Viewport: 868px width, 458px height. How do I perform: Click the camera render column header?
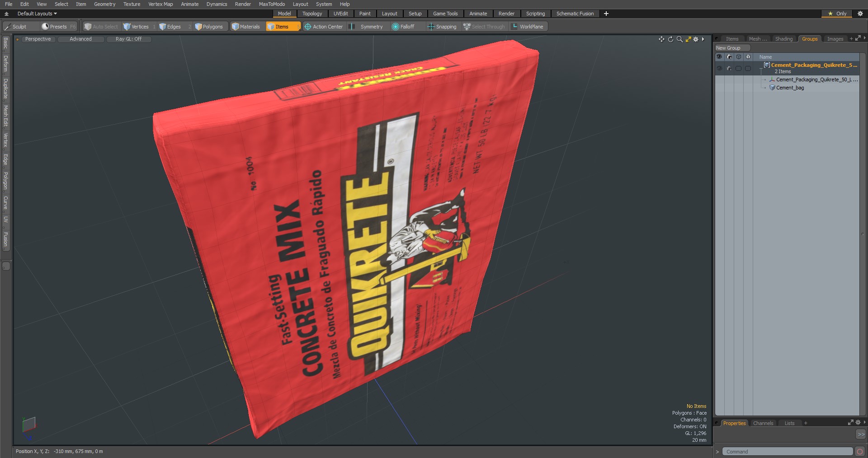click(x=729, y=57)
